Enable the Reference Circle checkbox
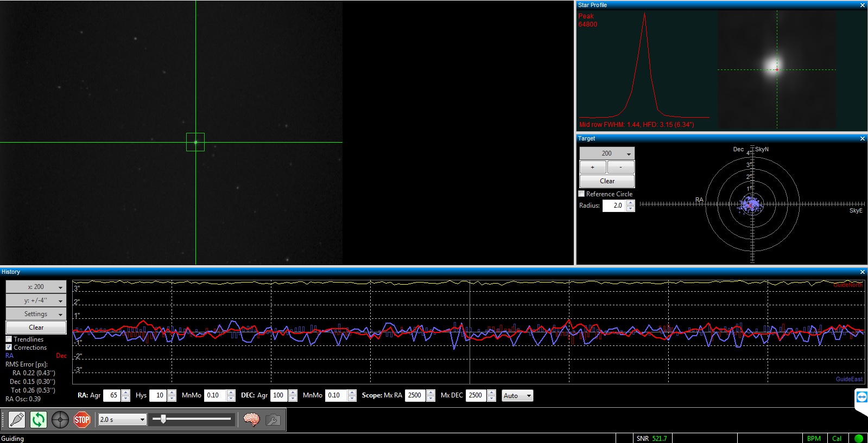868x443 pixels. click(581, 194)
